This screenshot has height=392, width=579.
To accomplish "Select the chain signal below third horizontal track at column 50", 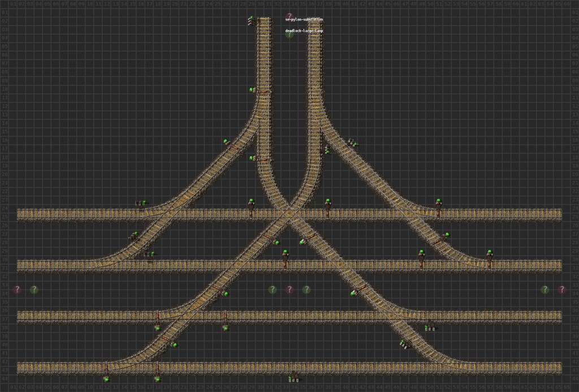I will [x=430, y=328].
